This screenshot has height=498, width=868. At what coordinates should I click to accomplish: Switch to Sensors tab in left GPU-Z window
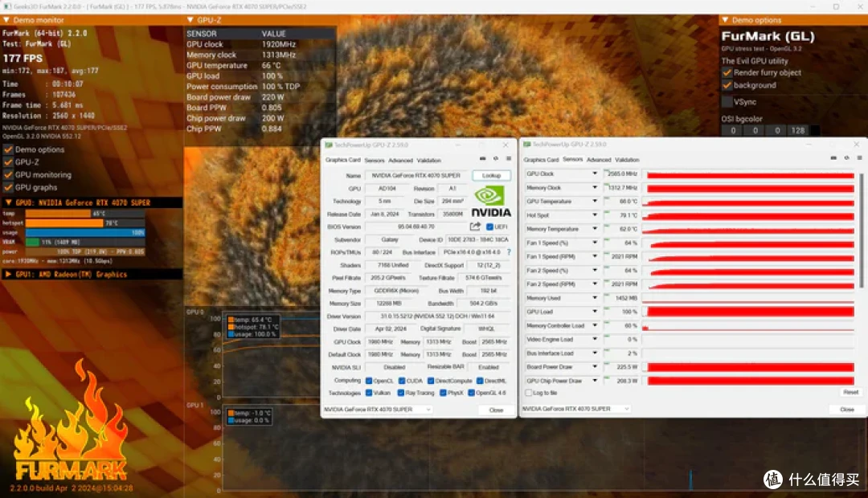click(x=375, y=161)
